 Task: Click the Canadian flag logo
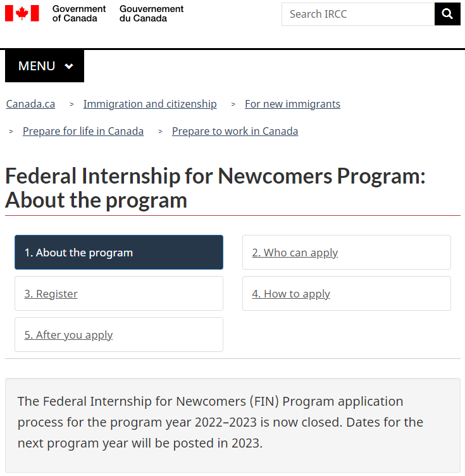[x=22, y=13]
